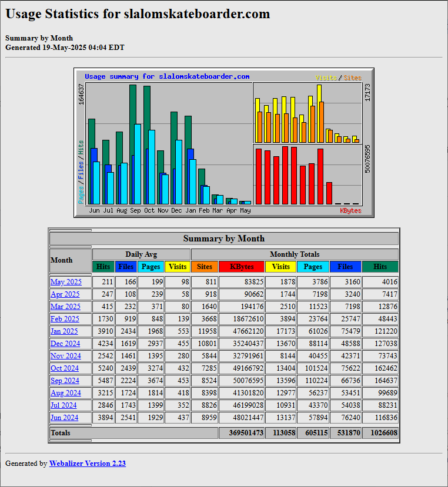
Task: Click the blue Daily Avg Files header
Action: (126, 267)
